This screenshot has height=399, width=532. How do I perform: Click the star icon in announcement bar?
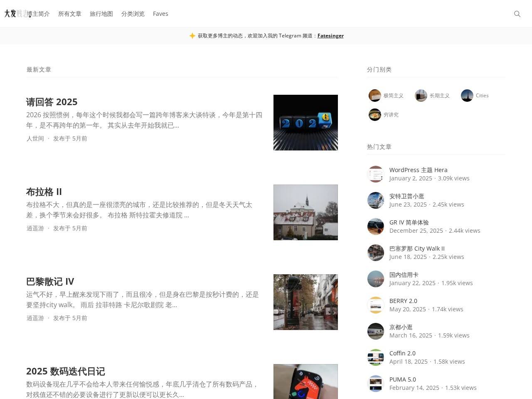[192, 36]
